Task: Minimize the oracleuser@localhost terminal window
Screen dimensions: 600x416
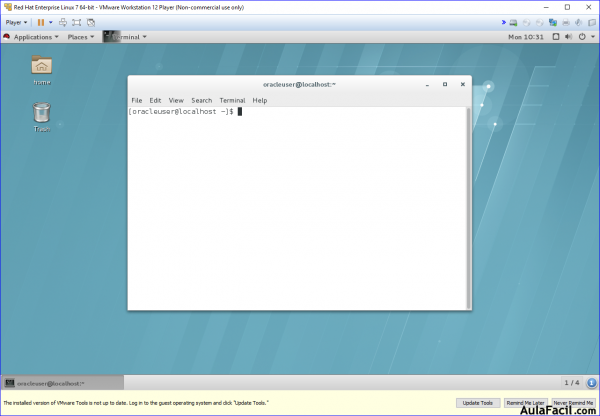Action: point(427,85)
